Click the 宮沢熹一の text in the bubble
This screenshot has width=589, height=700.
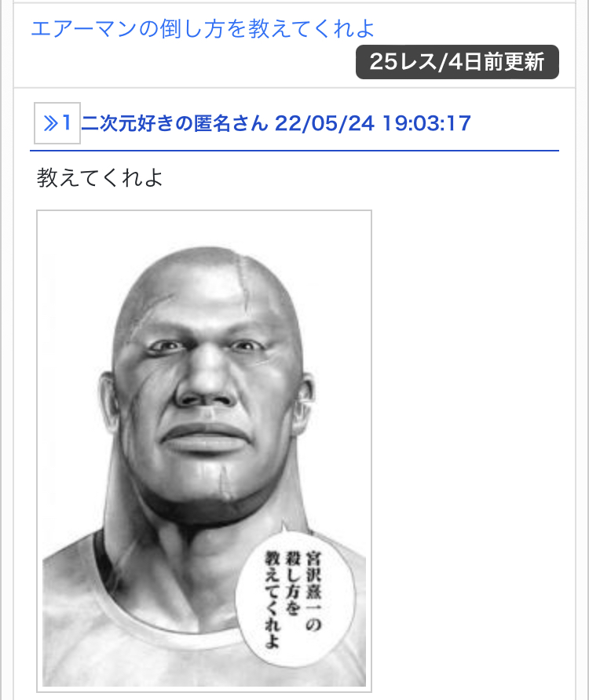point(313,591)
